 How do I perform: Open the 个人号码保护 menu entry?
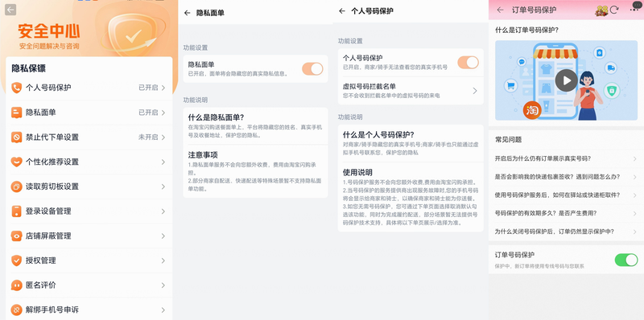click(x=89, y=88)
